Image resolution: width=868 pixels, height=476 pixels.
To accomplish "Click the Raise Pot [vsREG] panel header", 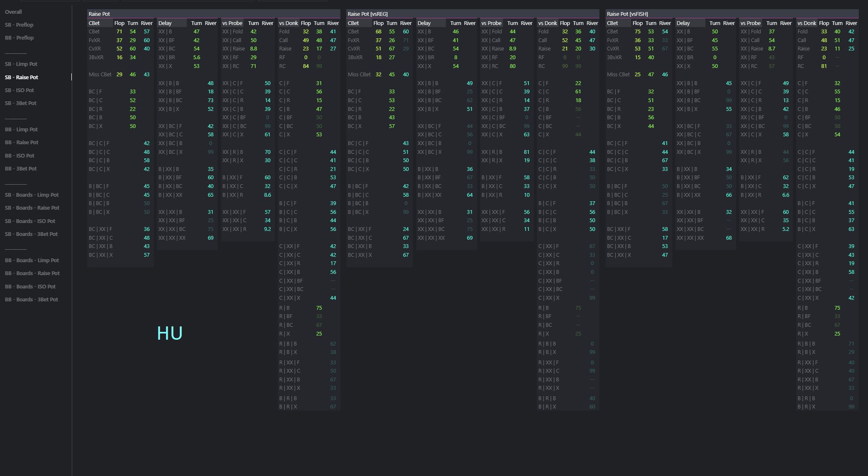I will coord(367,14).
